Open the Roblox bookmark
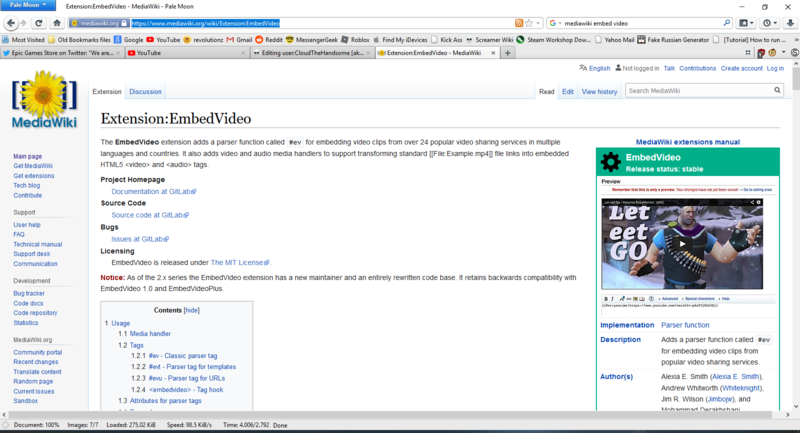This screenshot has width=800, height=433. pos(355,40)
